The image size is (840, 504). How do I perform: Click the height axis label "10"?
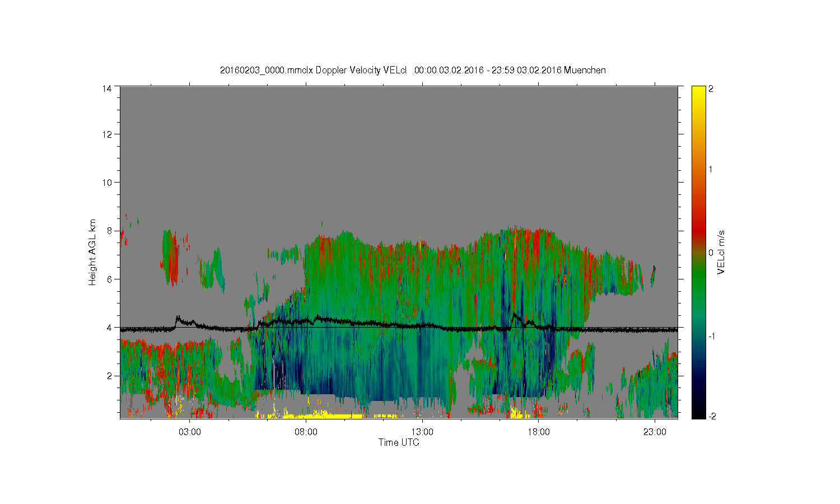tap(107, 183)
